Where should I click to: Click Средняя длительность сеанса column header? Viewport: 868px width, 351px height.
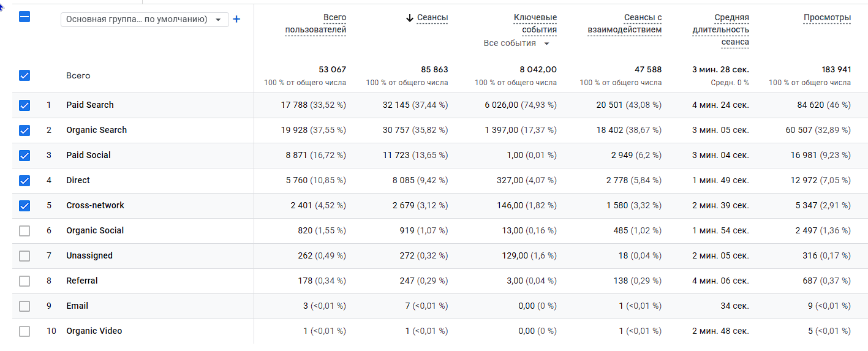point(720,30)
